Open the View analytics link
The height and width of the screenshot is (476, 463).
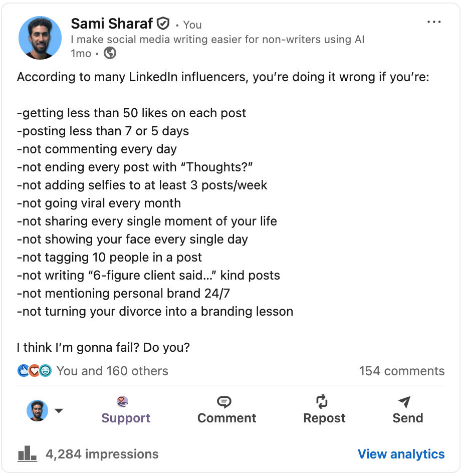click(401, 454)
